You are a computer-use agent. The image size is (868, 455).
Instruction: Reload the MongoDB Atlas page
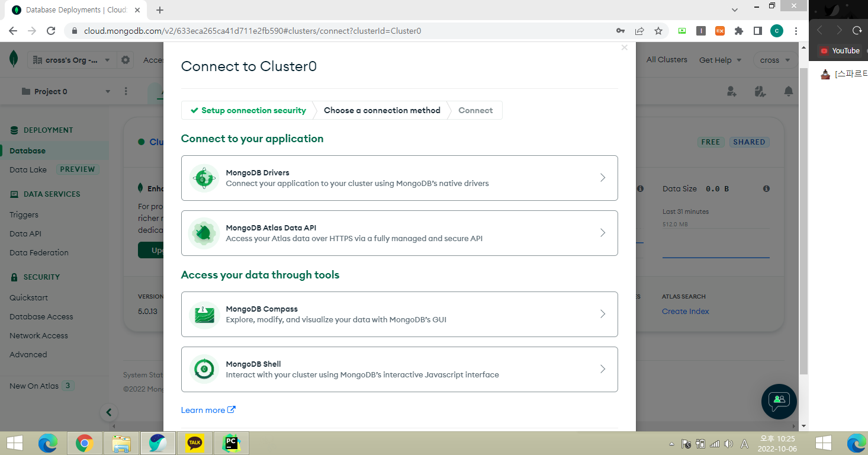pyautogui.click(x=51, y=31)
